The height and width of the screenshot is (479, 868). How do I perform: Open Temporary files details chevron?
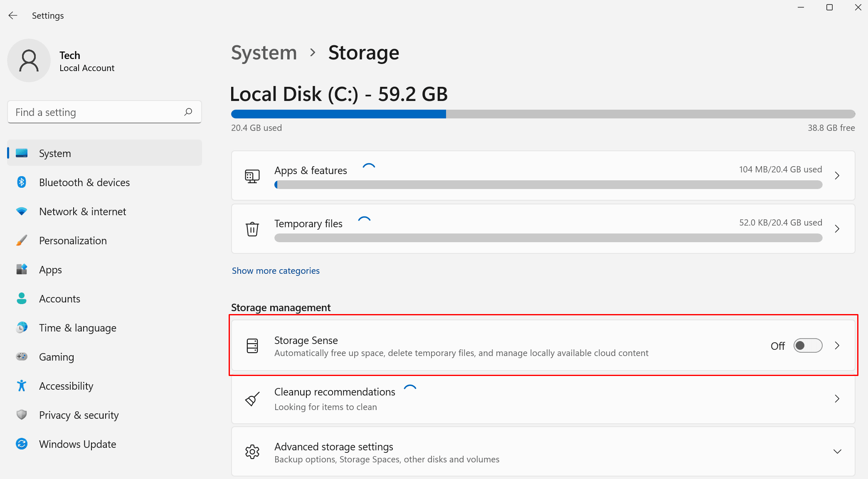[837, 228]
